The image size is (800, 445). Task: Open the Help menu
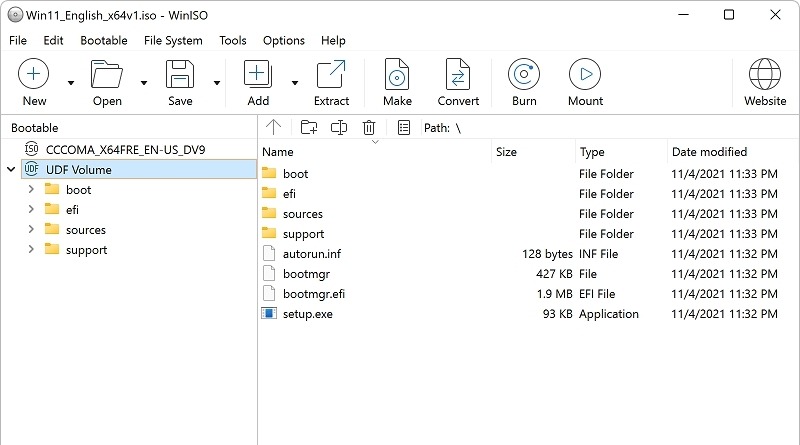(333, 40)
